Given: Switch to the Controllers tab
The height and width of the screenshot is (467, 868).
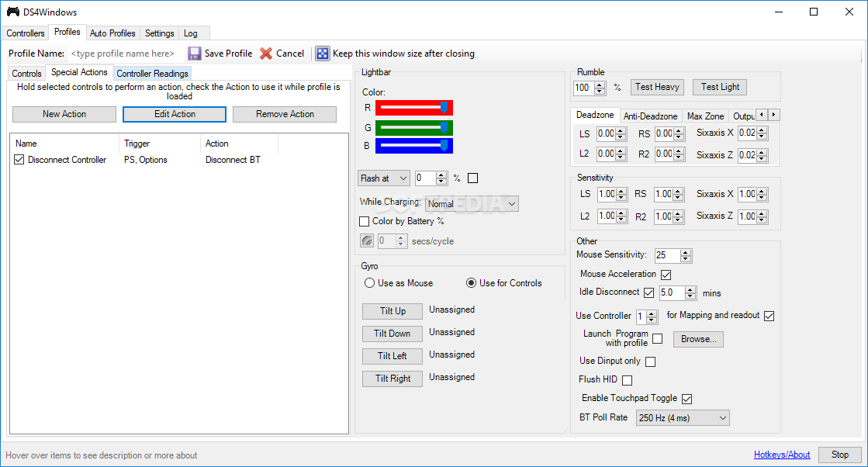Looking at the screenshot, I should (x=26, y=33).
